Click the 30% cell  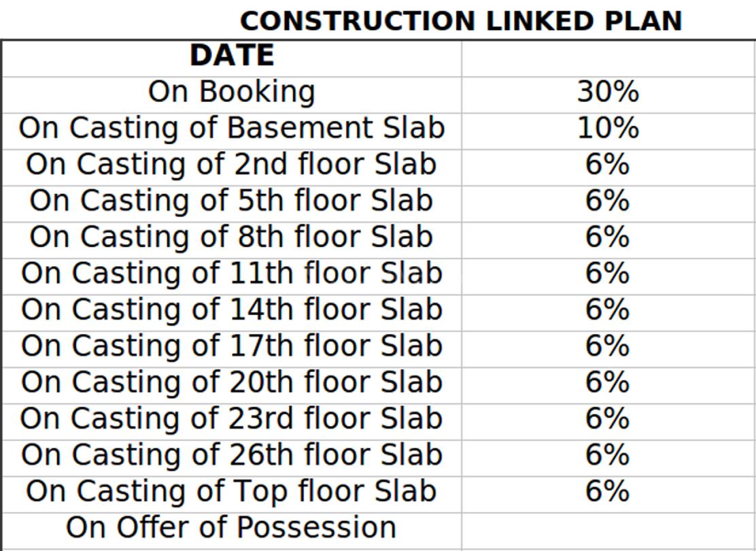tap(608, 92)
